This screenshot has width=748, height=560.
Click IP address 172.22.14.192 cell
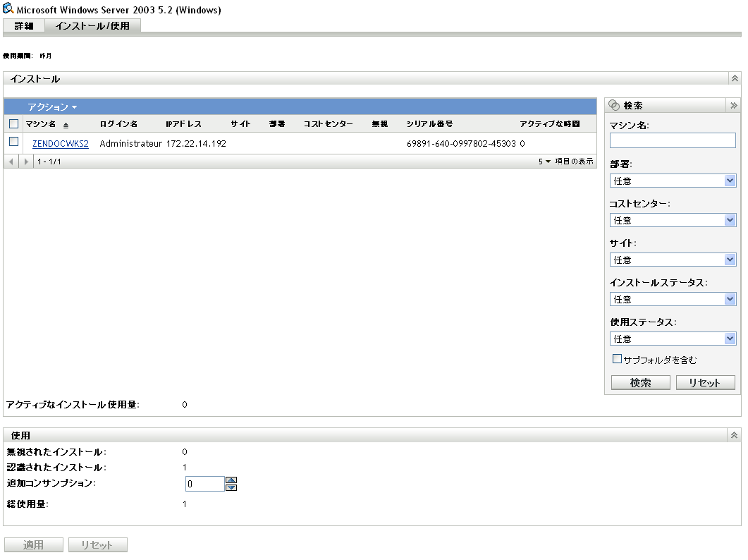[x=196, y=144]
